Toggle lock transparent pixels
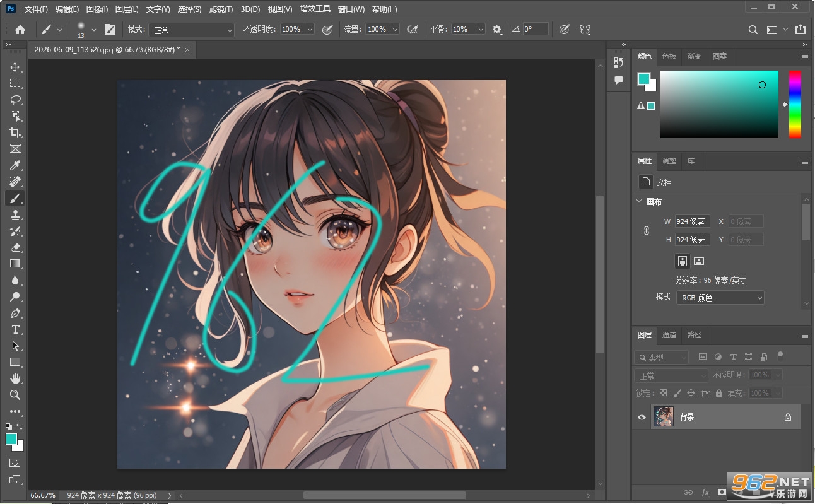 [663, 393]
